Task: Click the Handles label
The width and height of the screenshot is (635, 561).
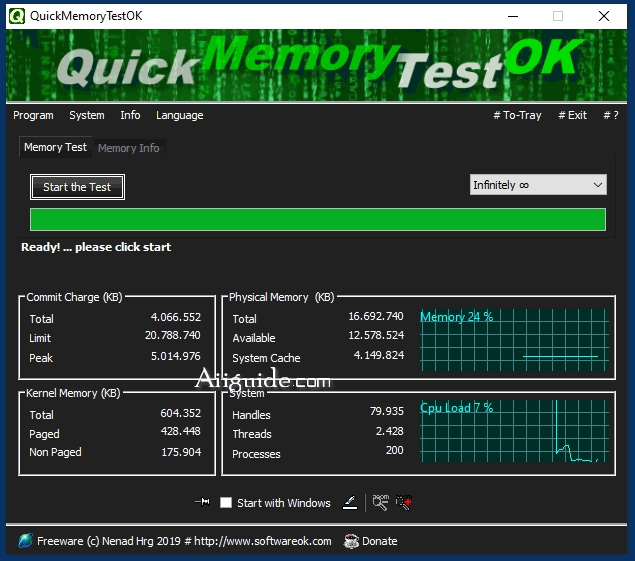Action: [x=251, y=415]
